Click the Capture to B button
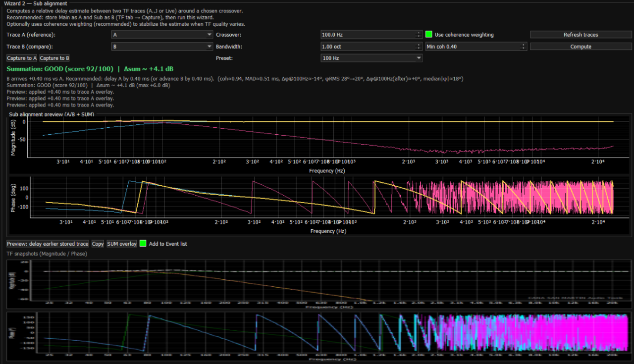This screenshot has width=634, height=364. (x=54, y=58)
